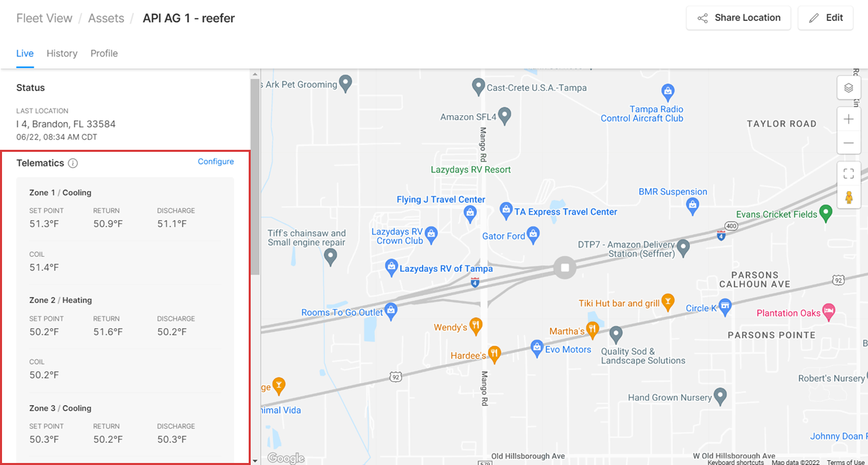Image resolution: width=868 pixels, height=465 pixels.
Task: Navigate to Assets breadcrumb
Action: click(x=106, y=18)
